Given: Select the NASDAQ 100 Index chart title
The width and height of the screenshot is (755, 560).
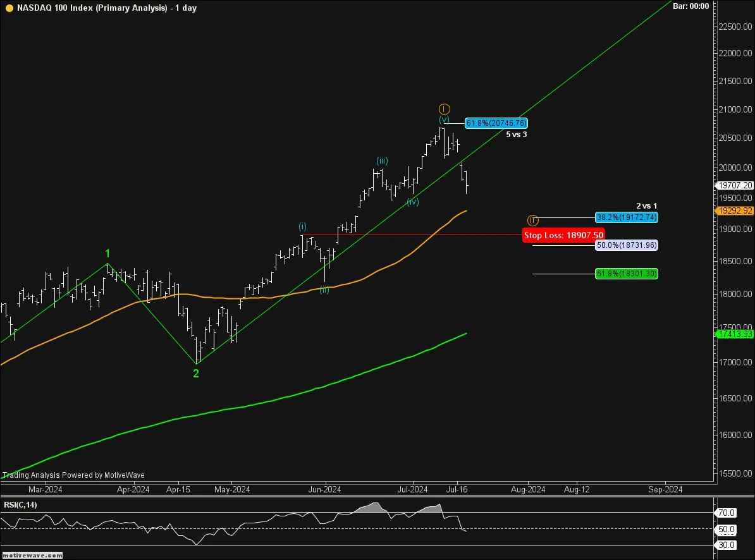Looking at the screenshot, I should coord(107,8).
